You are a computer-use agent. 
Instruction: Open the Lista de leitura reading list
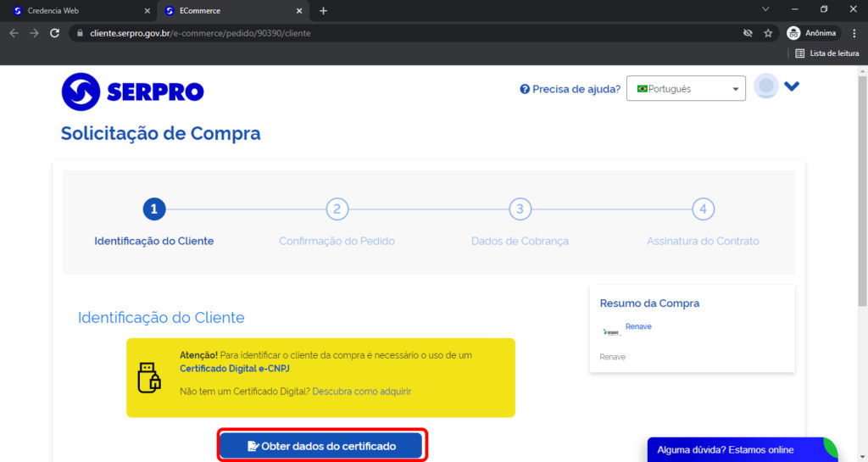[x=827, y=53]
